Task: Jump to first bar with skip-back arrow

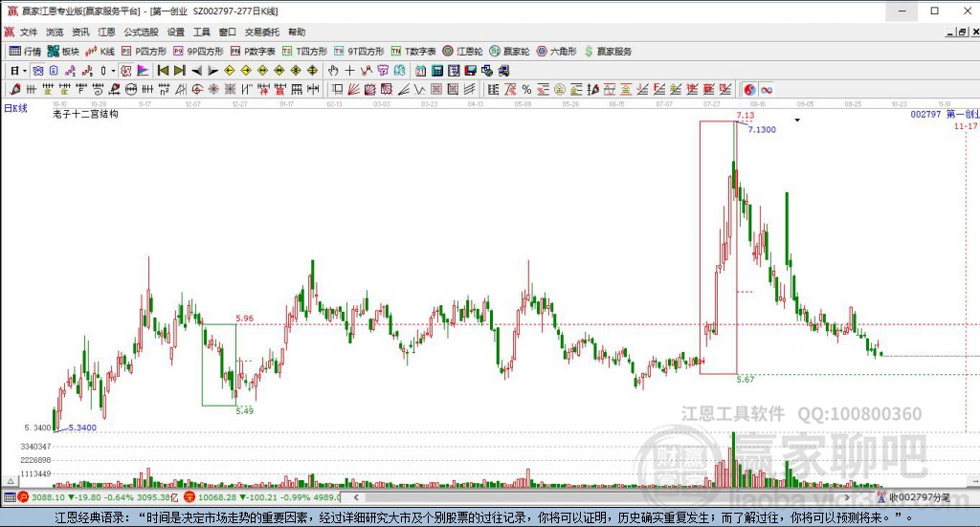Action: [163, 71]
